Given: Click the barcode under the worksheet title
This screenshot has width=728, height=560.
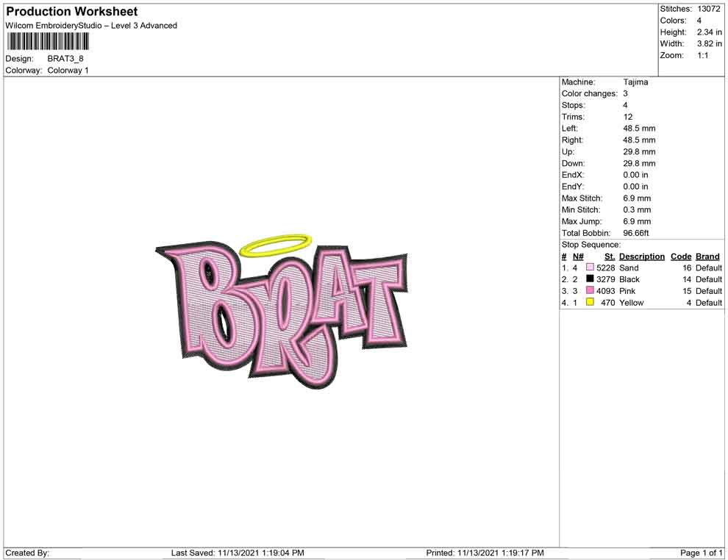Looking at the screenshot, I should click(x=47, y=42).
